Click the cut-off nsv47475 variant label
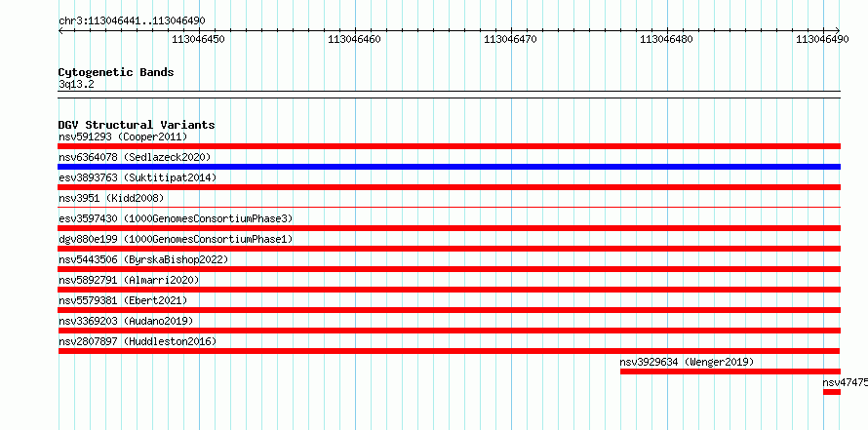 point(845,382)
